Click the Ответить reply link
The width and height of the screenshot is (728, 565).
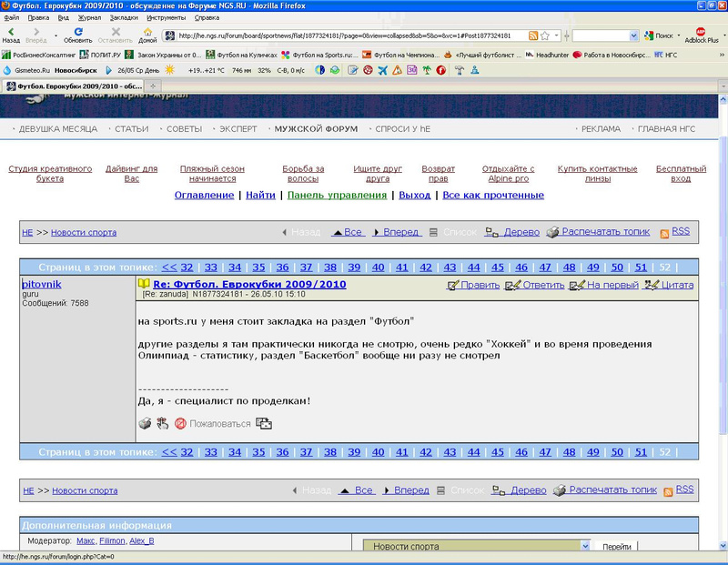coord(535,286)
